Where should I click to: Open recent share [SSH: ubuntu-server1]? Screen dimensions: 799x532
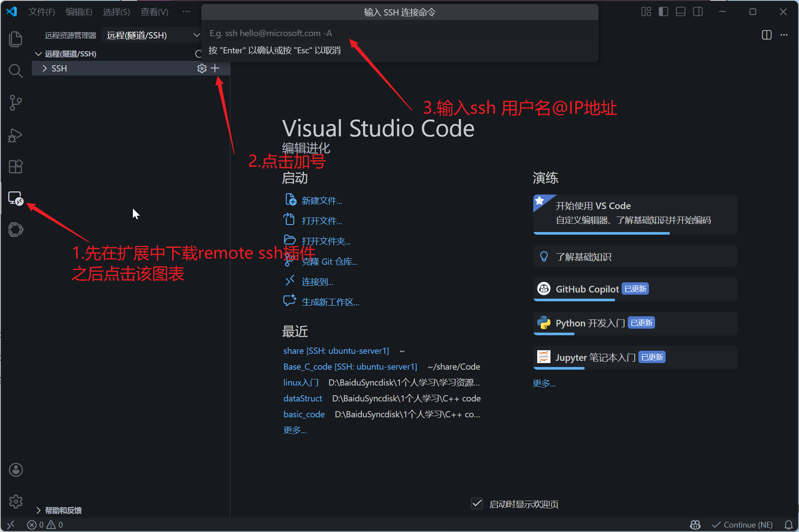pos(336,351)
